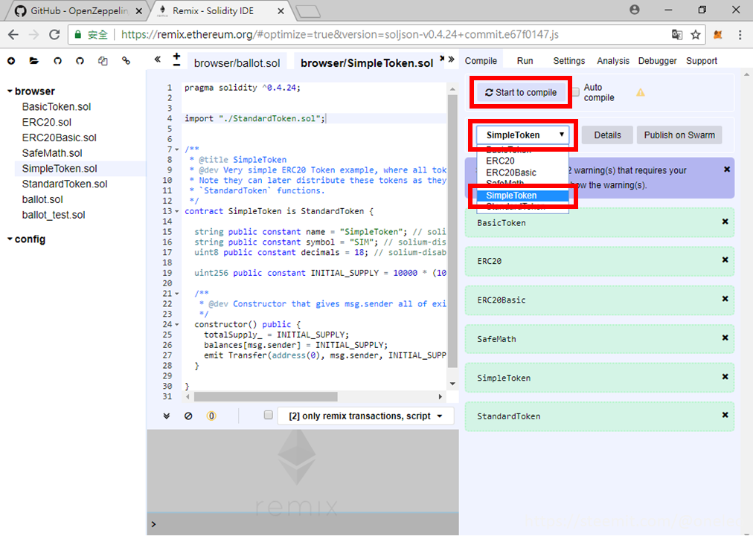The height and width of the screenshot is (542, 756).
Task: Clear the console with the circle-slash icon
Action: coord(188,416)
